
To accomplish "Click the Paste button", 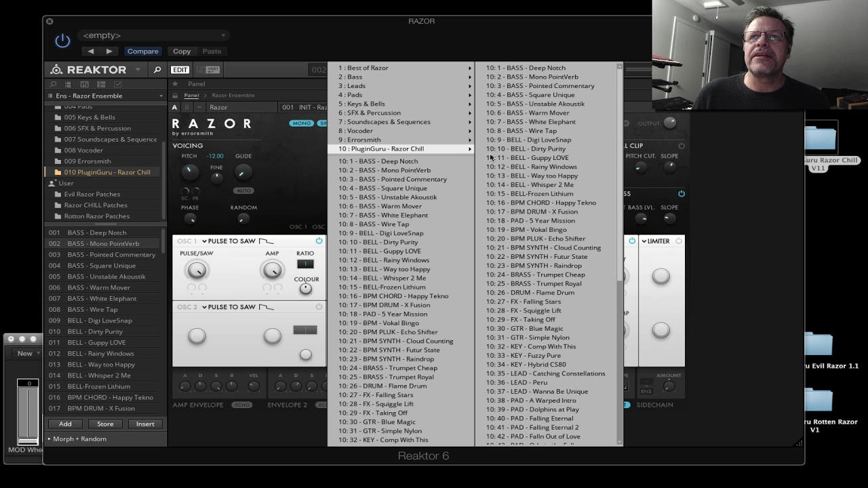I will pos(212,52).
